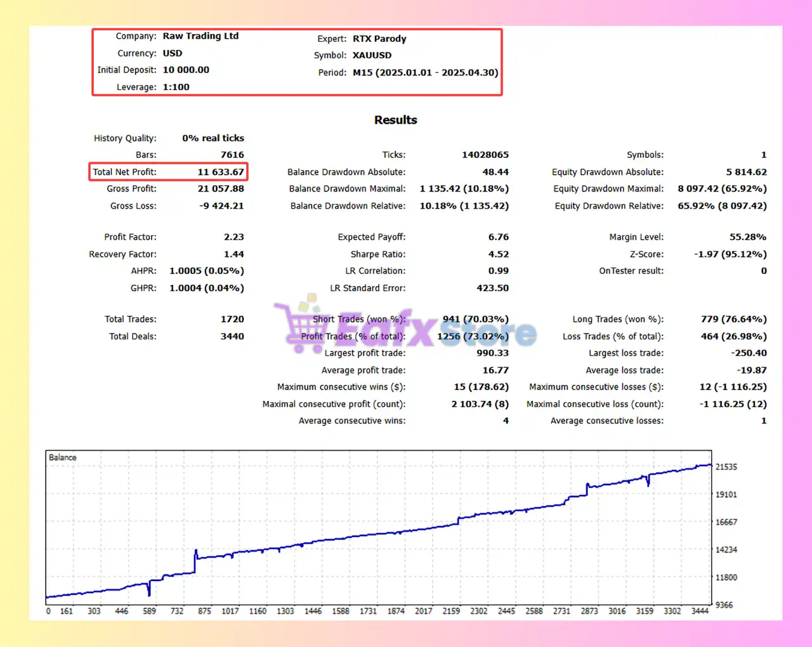The height and width of the screenshot is (647, 812).
Task: Click the Total Trades count 1720
Action: tap(234, 319)
